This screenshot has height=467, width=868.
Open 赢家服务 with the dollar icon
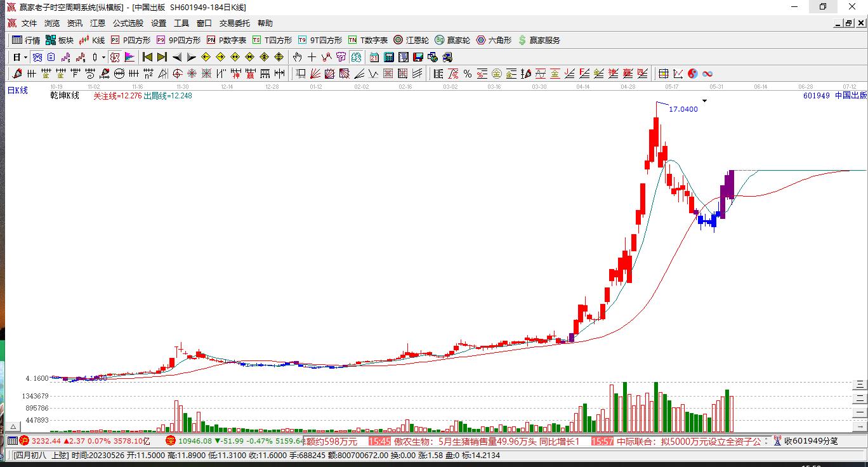pyautogui.click(x=539, y=40)
